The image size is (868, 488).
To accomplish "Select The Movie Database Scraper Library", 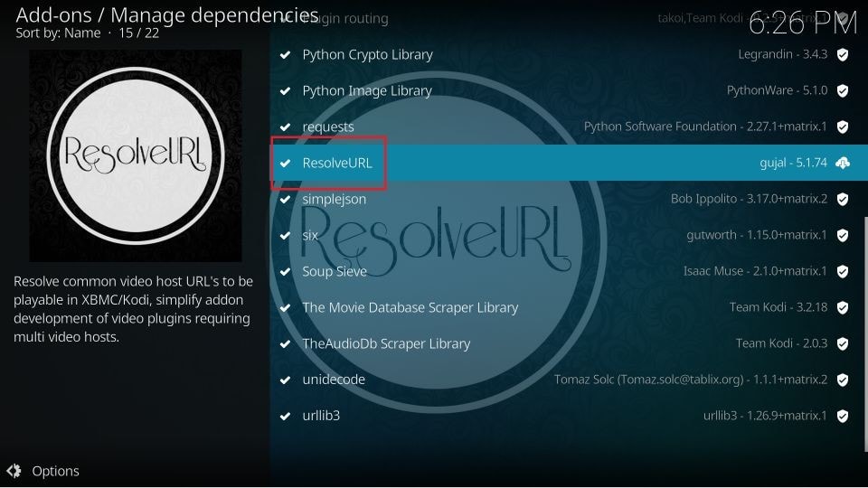I will coord(569,307).
